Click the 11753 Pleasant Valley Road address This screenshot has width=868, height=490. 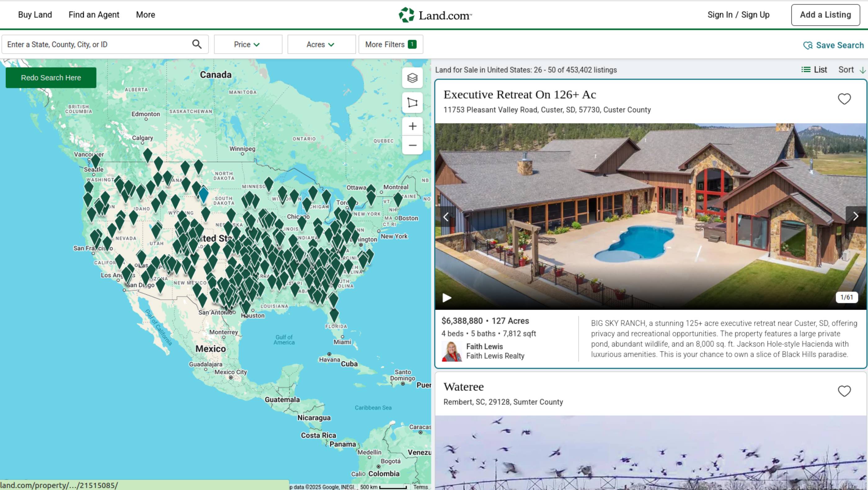547,110
